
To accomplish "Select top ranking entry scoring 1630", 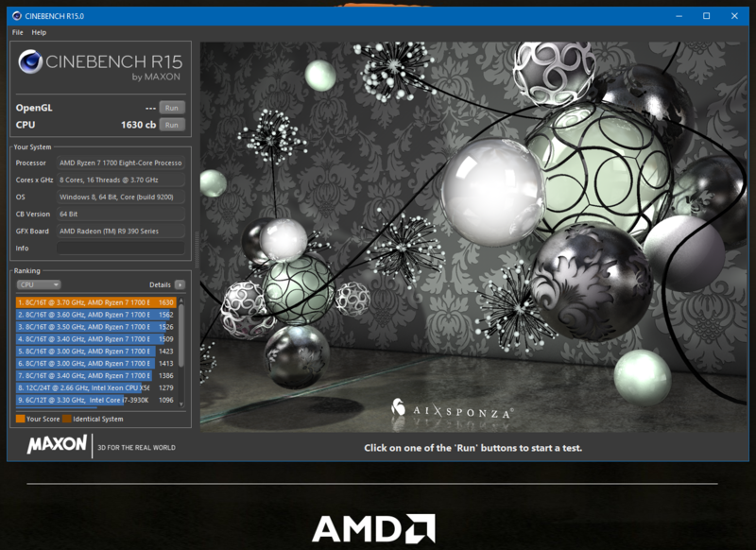I will point(94,302).
